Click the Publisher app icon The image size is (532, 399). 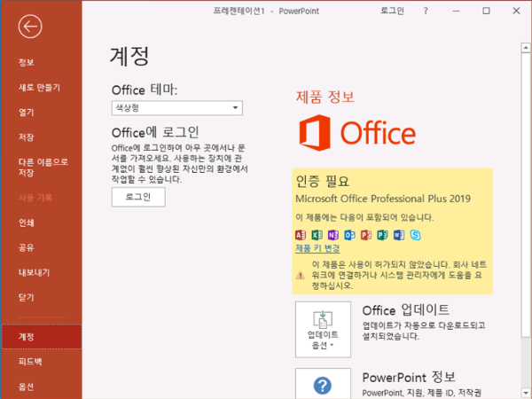tap(382, 235)
